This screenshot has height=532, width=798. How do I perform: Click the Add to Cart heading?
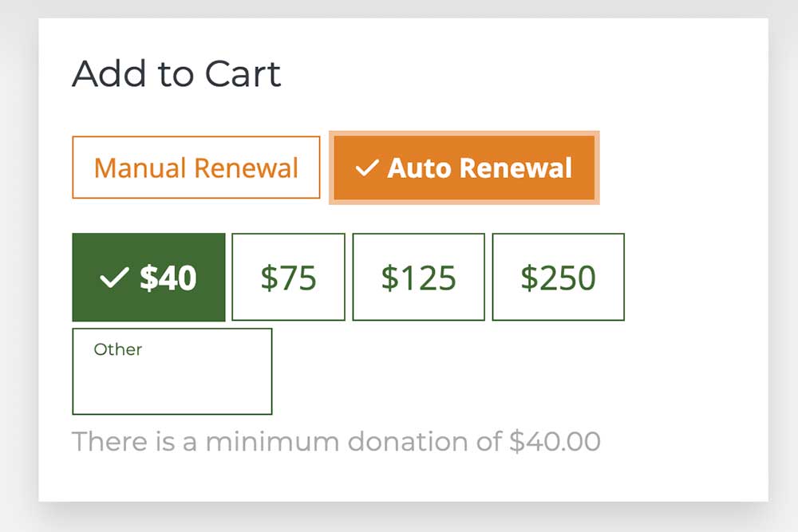click(x=177, y=74)
